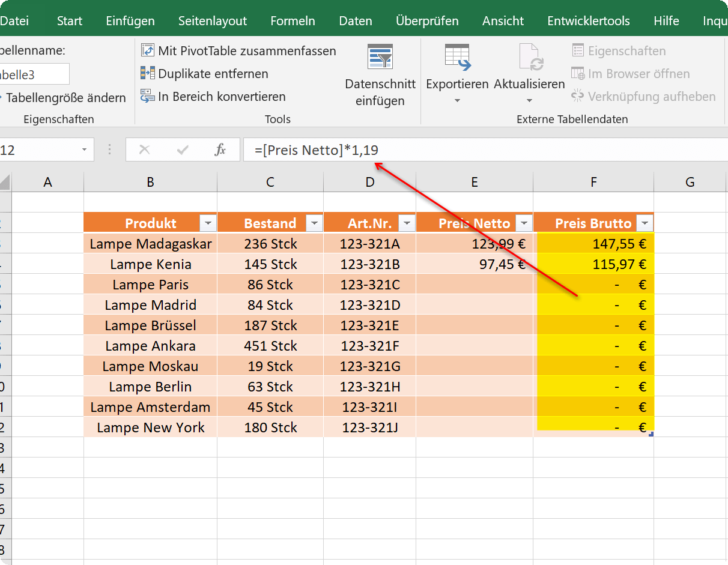Screen dimensions: 728x565
Task: Insert a slicer via Datenschnitt einfügen
Action: pyautogui.click(x=380, y=75)
